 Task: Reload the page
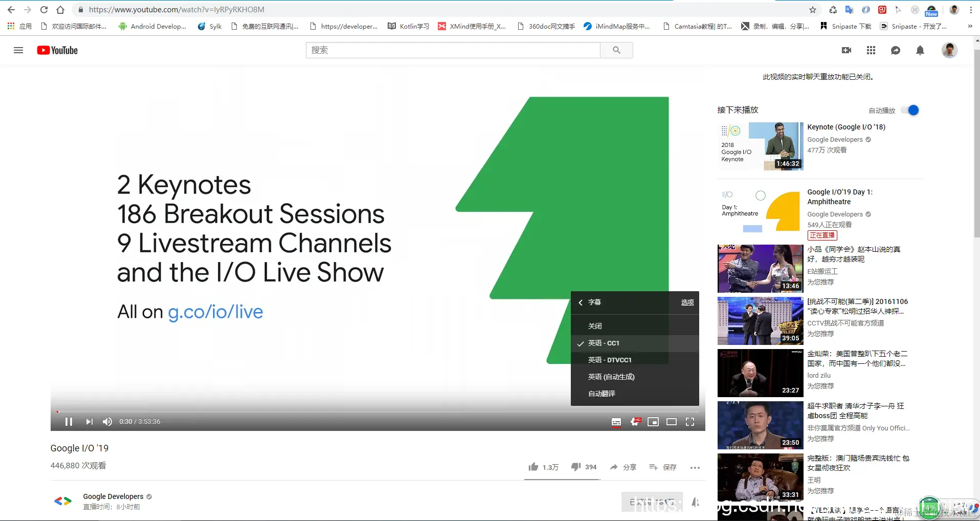(x=44, y=10)
